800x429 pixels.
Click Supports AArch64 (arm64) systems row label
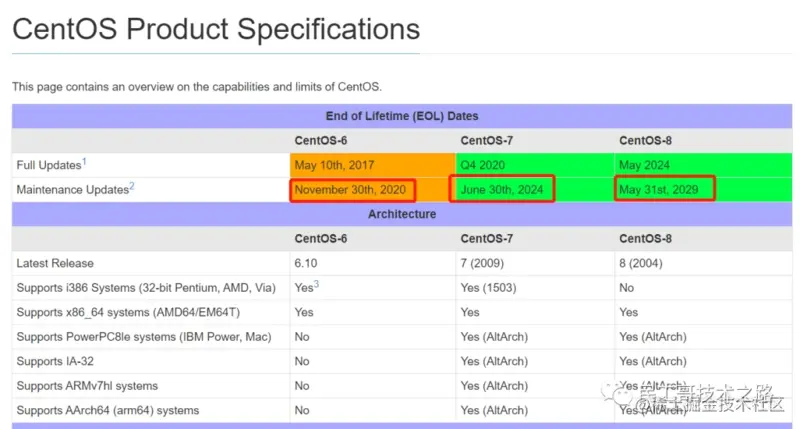(x=108, y=410)
